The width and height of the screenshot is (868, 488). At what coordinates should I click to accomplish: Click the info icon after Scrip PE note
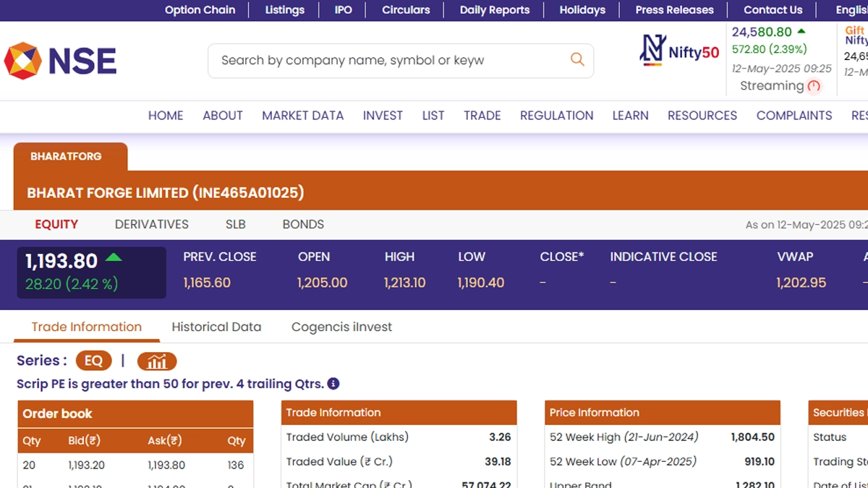(333, 384)
